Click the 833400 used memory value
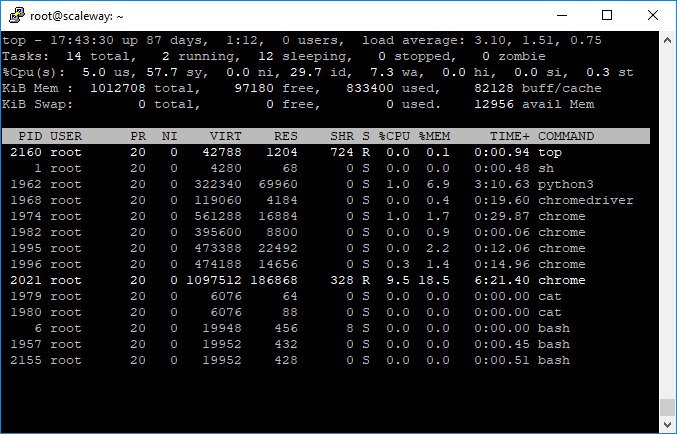 370,88
